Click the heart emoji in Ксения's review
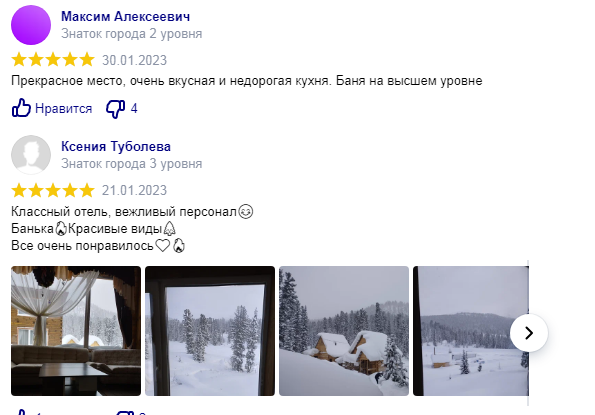The width and height of the screenshot is (595, 415). click(x=163, y=245)
